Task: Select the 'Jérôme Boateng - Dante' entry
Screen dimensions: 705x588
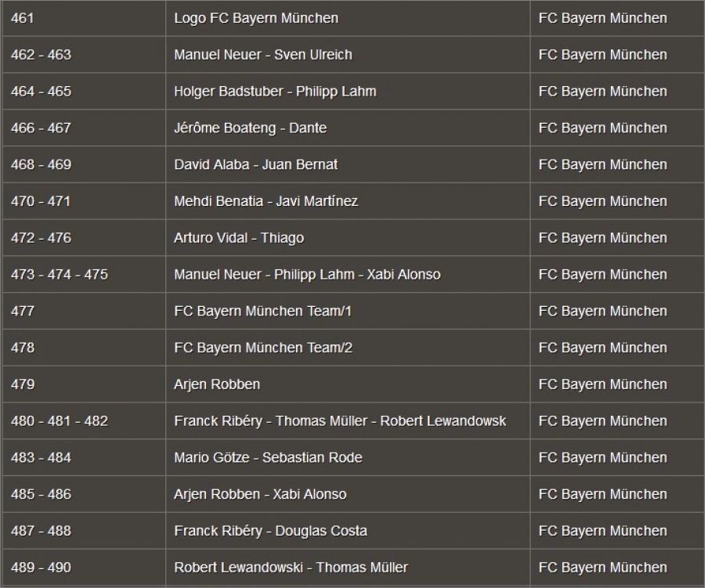Action: pos(250,128)
